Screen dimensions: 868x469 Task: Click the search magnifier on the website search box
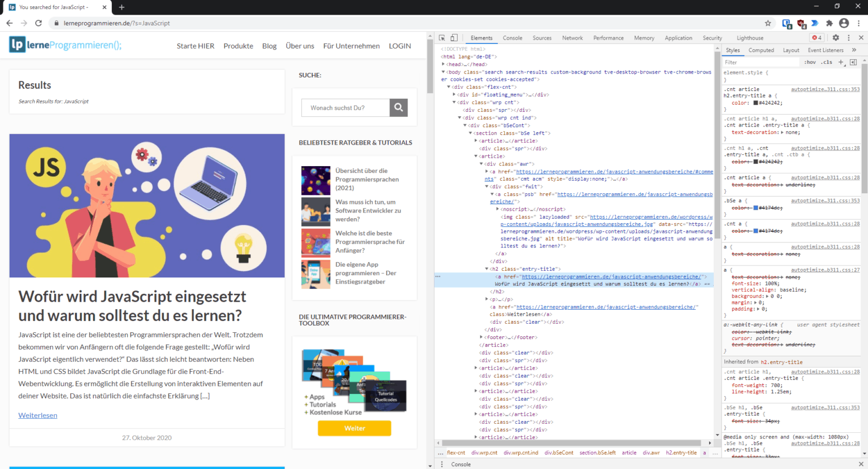398,107
